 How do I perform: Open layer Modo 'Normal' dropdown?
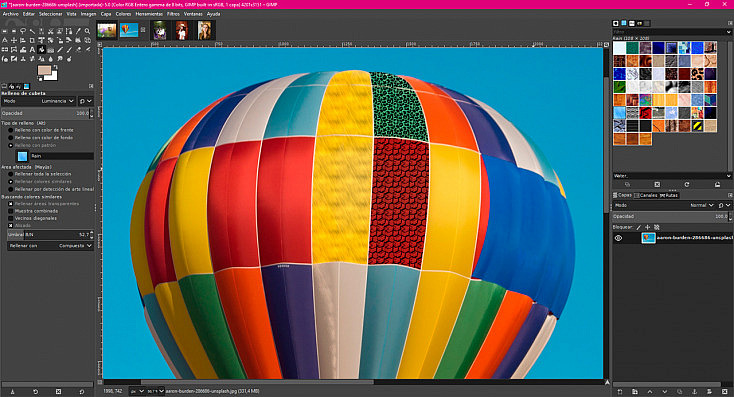click(x=664, y=205)
